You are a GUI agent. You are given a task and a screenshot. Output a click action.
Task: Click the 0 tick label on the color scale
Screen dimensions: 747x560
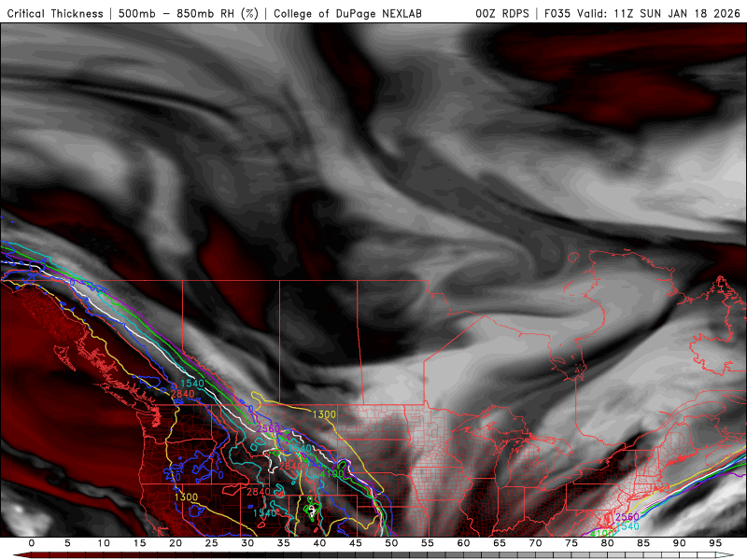click(32, 543)
